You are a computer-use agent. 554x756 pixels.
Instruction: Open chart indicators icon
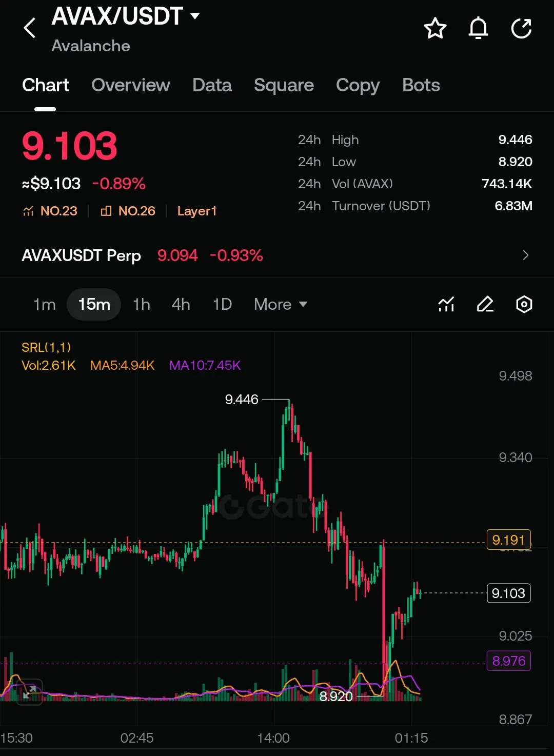[446, 304]
